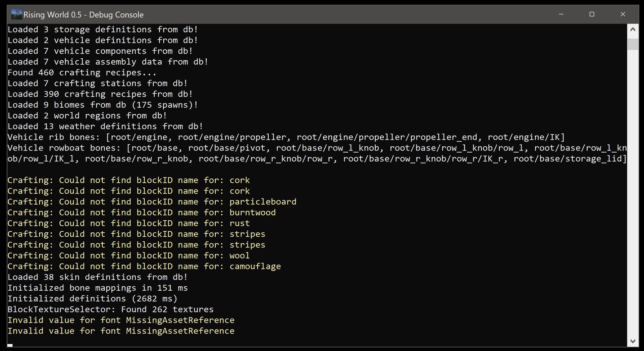Click the blinking cursor at console bottom
This screenshot has height=351, width=644.
click(10, 345)
